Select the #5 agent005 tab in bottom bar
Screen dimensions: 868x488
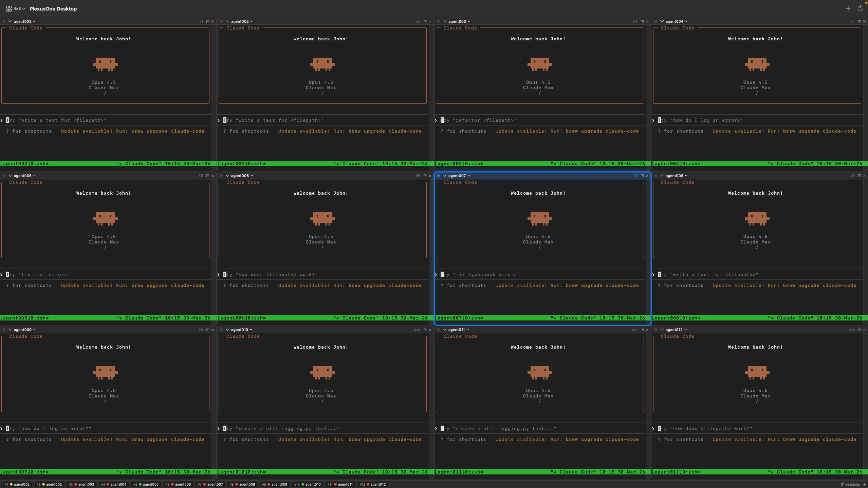click(x=146, y=484)
